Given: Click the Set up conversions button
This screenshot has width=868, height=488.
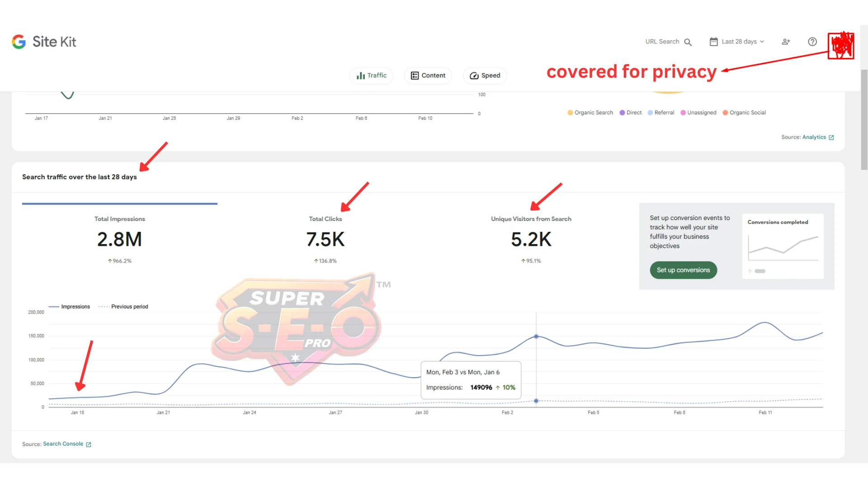Looking at the screenshot, I should [x=683, y=270].
